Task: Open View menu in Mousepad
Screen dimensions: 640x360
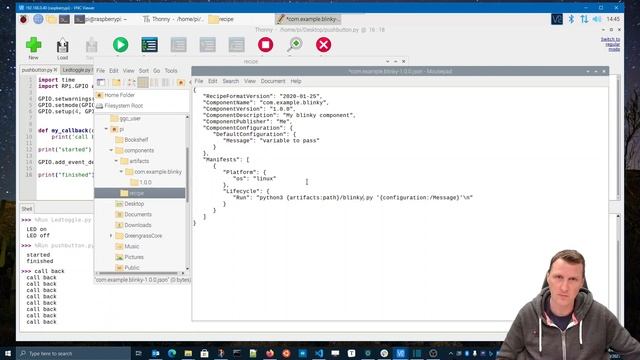Action: click(250, 81)
